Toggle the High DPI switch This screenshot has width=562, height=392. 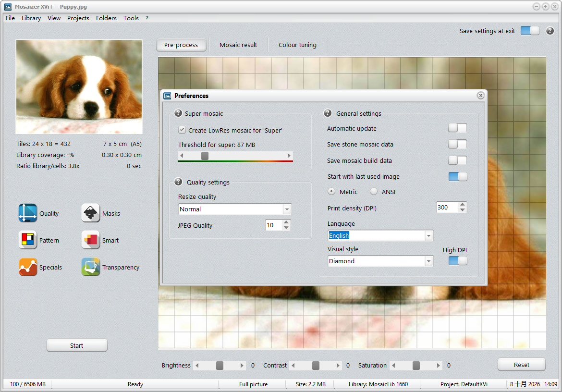coord(458,261)
